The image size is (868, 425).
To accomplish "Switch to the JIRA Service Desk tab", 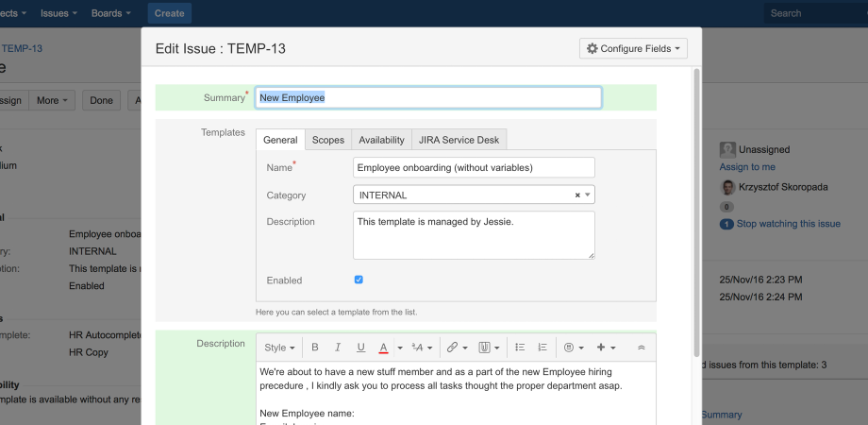I will [459, 140].
